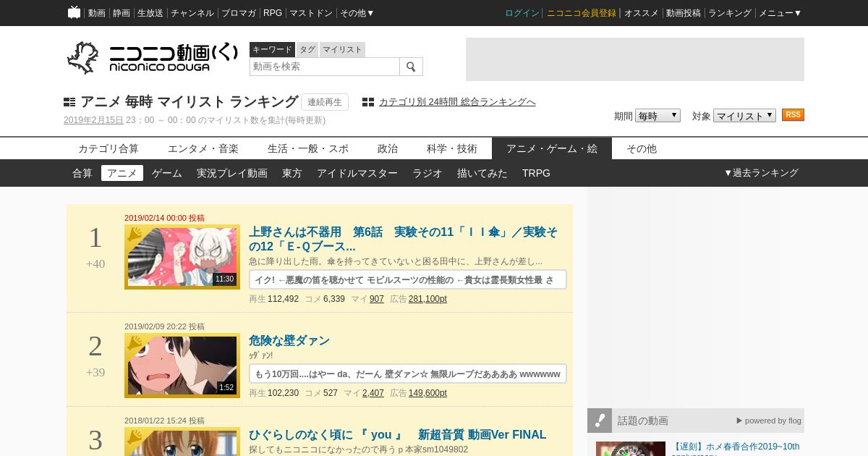Select the アニメ subcategory
This screenshot has height=456, width=868.
(x=122, y=173)
